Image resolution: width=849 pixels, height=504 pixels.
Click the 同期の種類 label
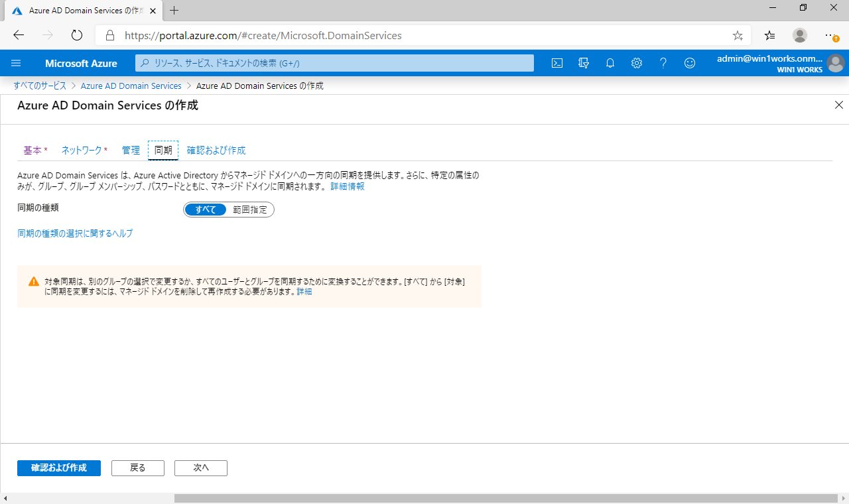point(38,208)
